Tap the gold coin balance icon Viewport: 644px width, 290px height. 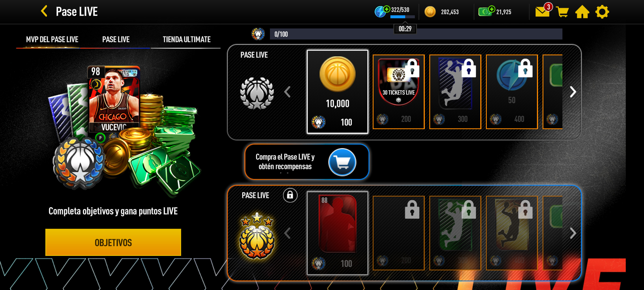(x=430, y=12)
